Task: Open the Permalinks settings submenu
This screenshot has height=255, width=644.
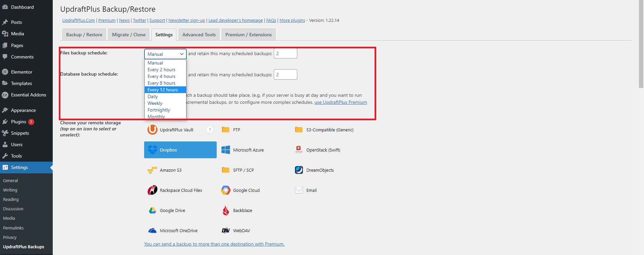Action: (x=13, y=228)
